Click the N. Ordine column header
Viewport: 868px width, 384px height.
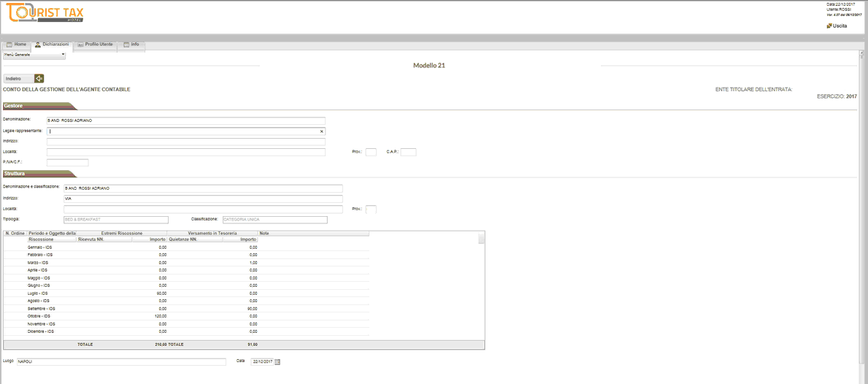pyautogui.click(x=15, y=234)
